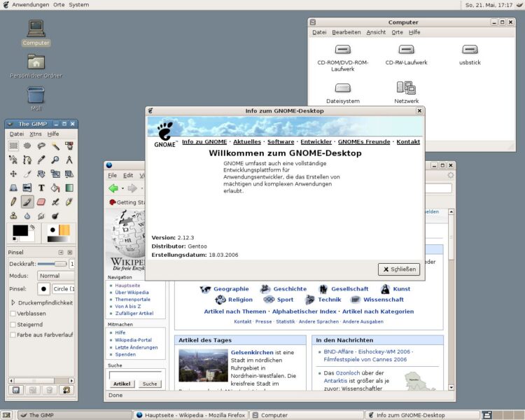Click the Pinsel brush preview button
This screenshot has height=420, width=525.
(43, 288)
